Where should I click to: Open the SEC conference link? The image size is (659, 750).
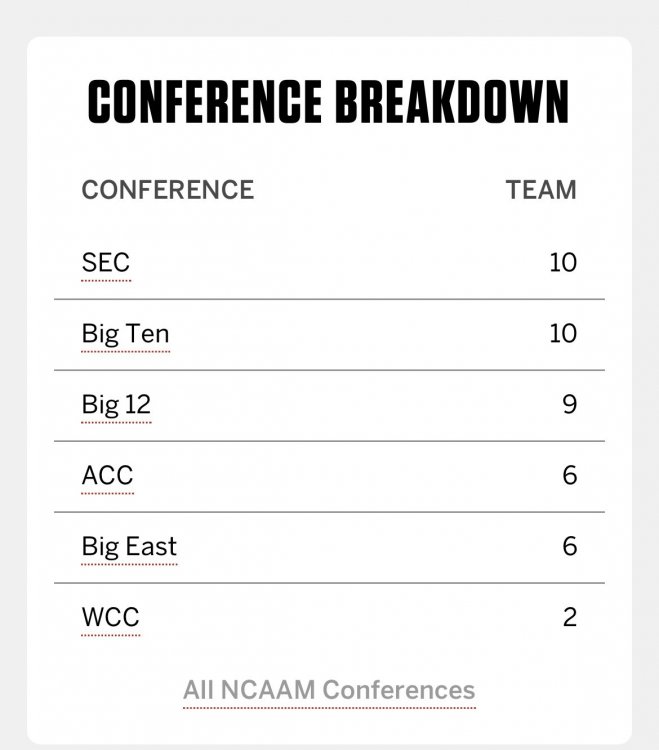click(106, 263)
